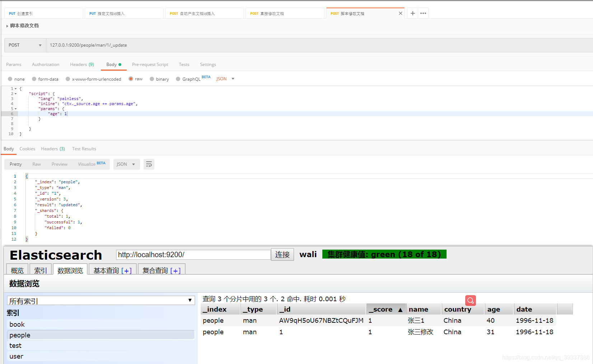Click the red magnifier search icon
The image size is (593, 364).
click(x=471, y=301)
